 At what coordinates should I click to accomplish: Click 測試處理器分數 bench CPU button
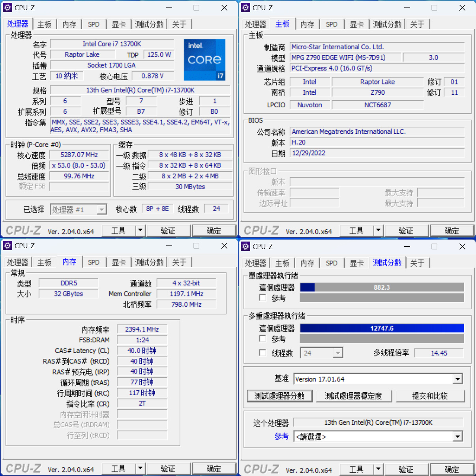280,396
